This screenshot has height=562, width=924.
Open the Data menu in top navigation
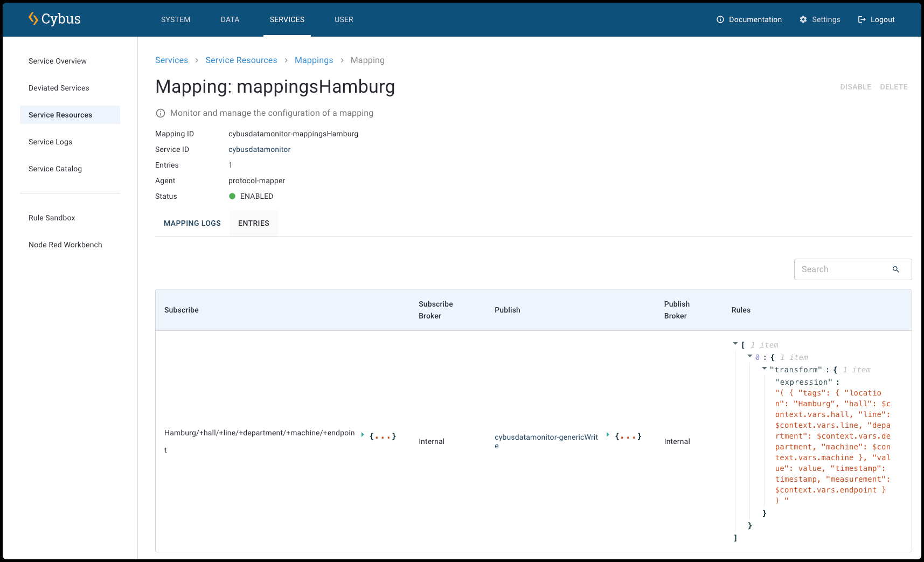230,19
